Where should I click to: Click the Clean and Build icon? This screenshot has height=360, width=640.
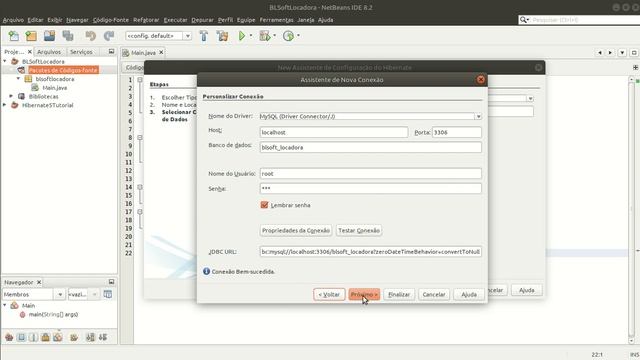[x=222, y=36]
